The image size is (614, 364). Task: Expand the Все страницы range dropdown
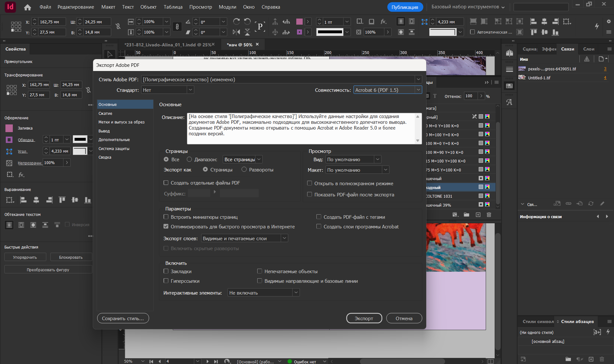tap(243, 159)
